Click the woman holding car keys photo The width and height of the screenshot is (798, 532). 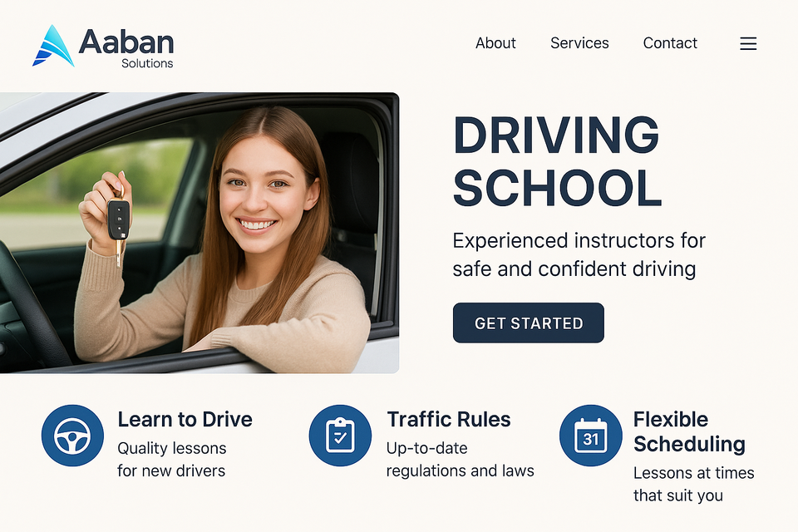click(x=199, y=233)
